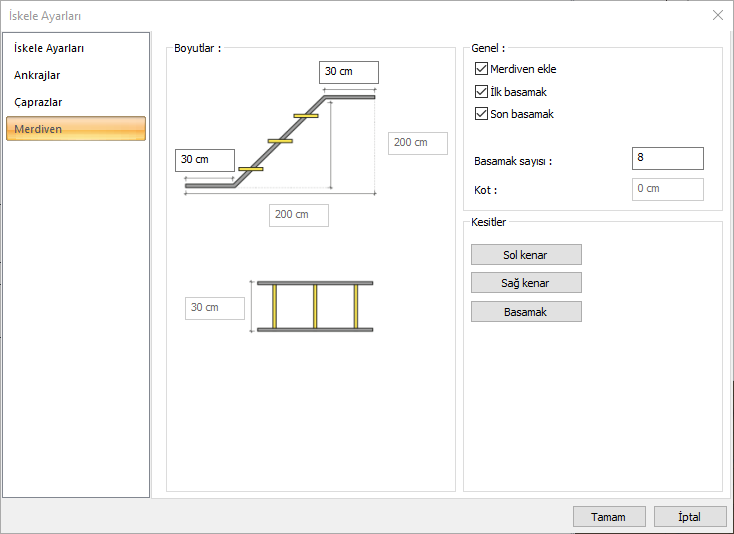Click the Kot input field
Screen dimensions: 734x534
point(668,189)
